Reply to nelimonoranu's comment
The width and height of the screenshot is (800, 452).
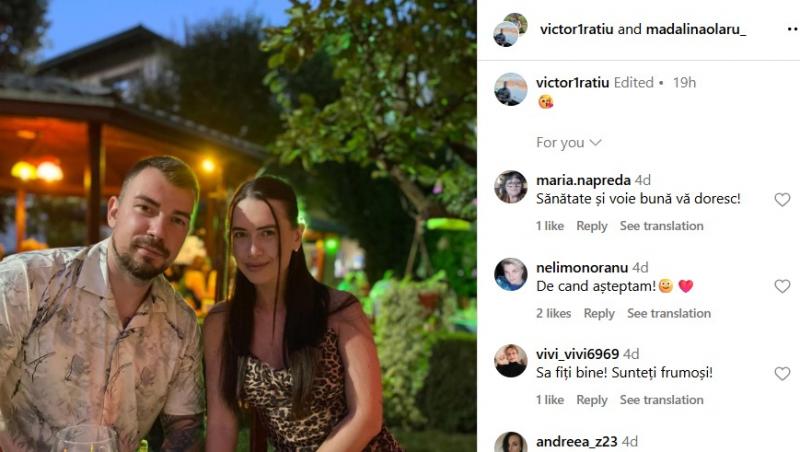pos(599,313)
